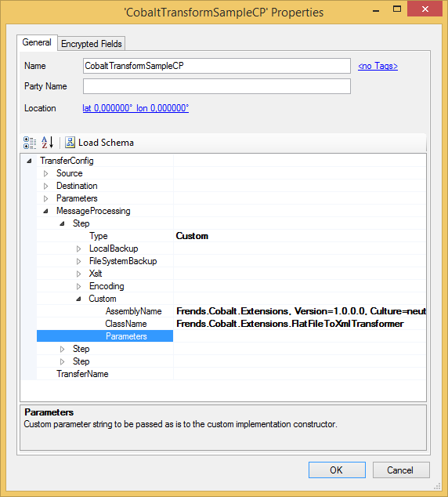Open the <no Tags> link

pos(378,66)
